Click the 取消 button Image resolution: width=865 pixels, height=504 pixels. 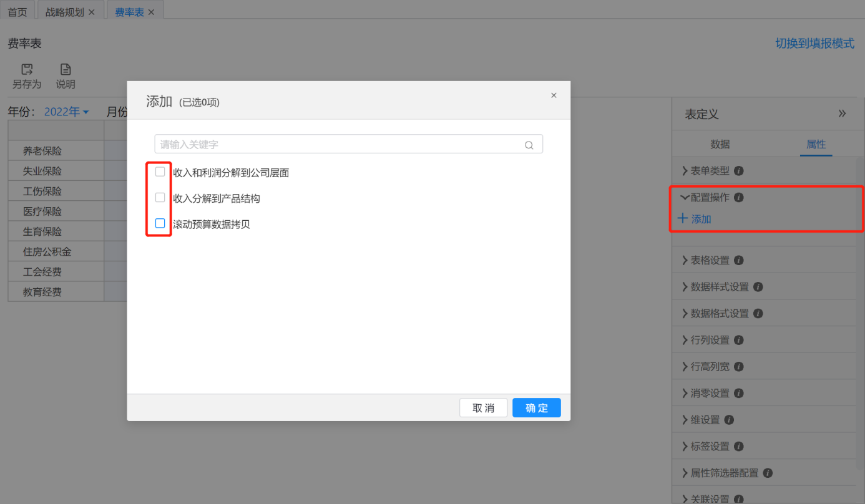coord(483,408)
